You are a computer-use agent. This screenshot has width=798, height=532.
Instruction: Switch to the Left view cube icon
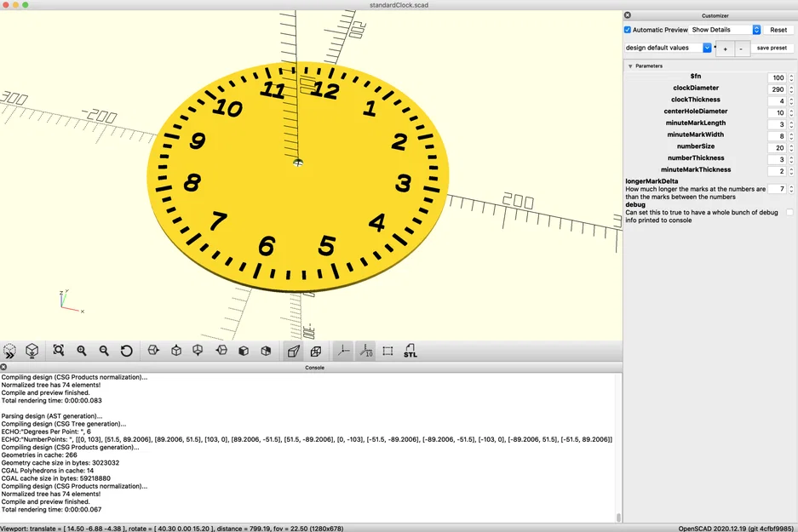click(x=221, y=351)
